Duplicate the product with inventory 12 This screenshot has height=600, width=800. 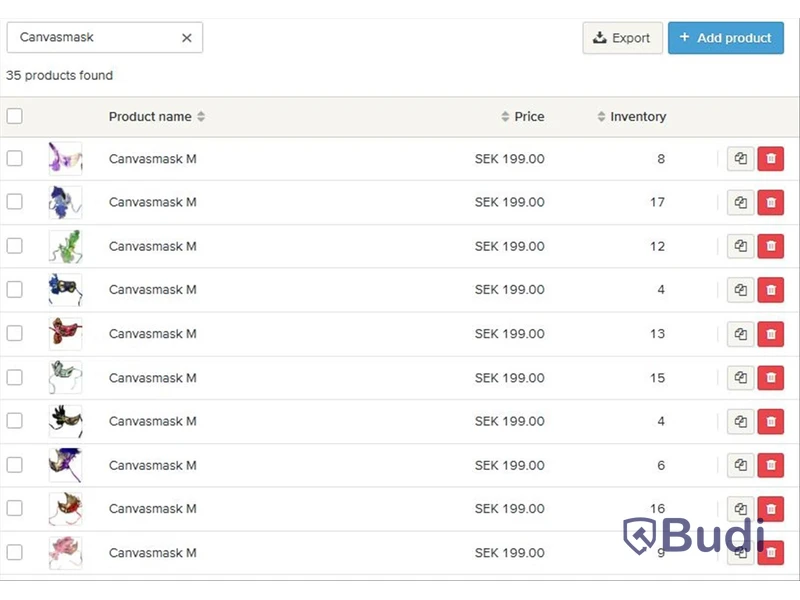coord(740,246)
